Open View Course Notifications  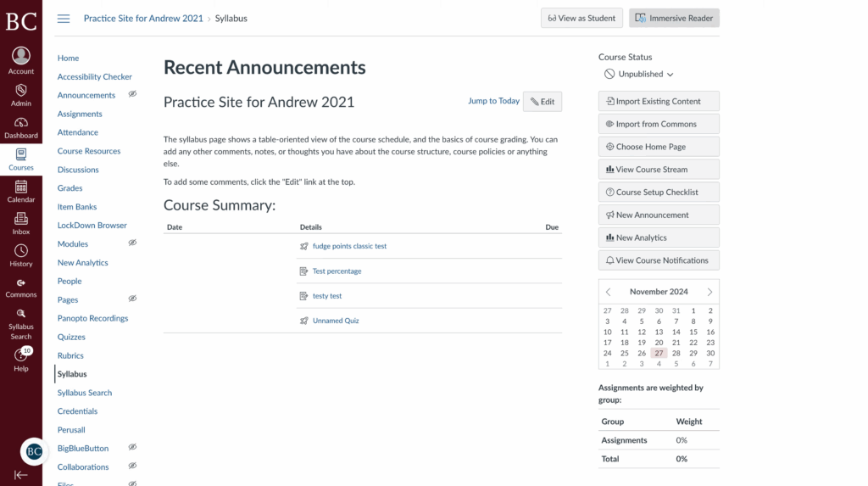pos(659,260)
